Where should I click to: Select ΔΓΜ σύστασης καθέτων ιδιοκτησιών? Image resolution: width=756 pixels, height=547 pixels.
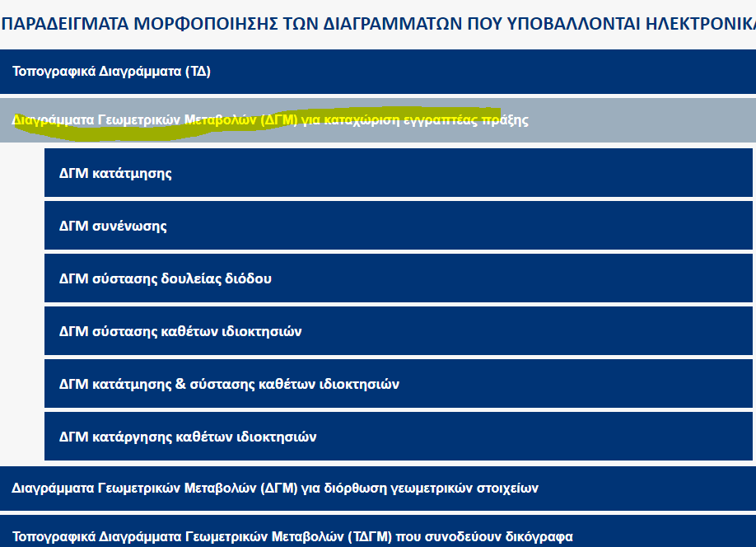tap(180, 331)
